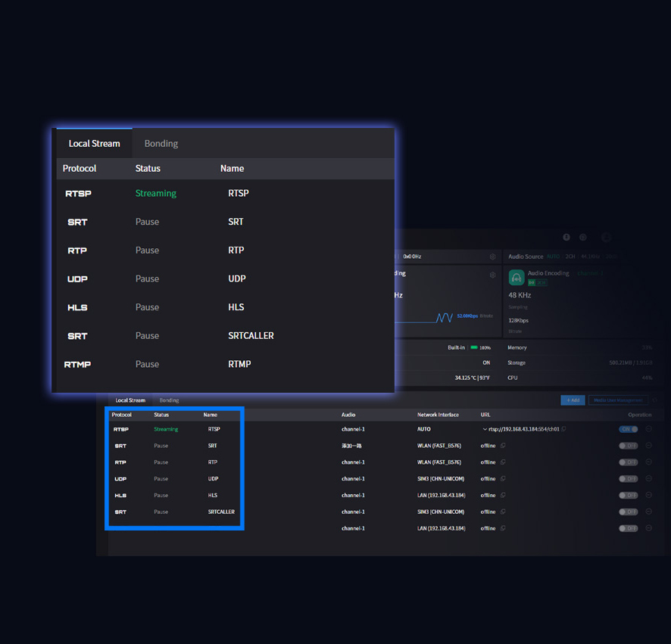The width and height of the screenshot is (671, 644).
Task: Click remove icon on the RTSP row
Action: 649,429
